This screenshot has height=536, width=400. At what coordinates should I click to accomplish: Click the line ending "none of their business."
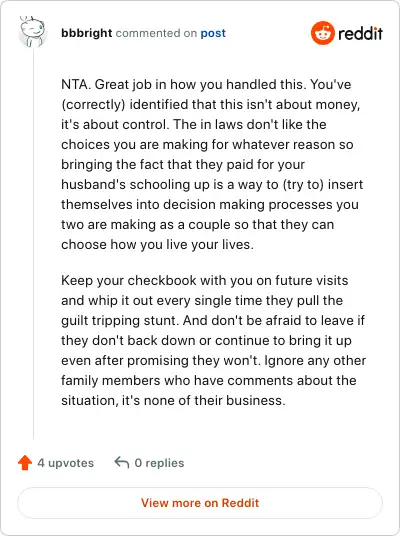[x=173, y=400]
